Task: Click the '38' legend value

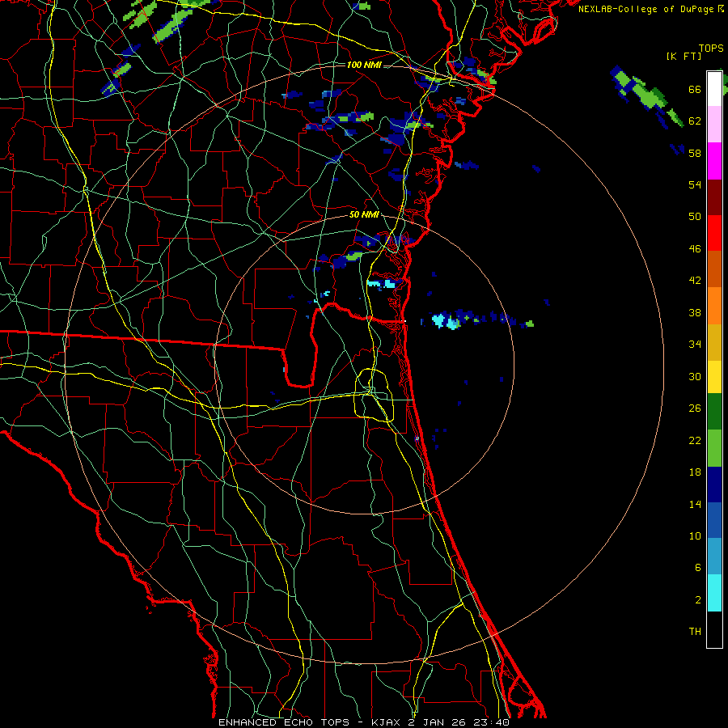Action: (x=695, y=312)
